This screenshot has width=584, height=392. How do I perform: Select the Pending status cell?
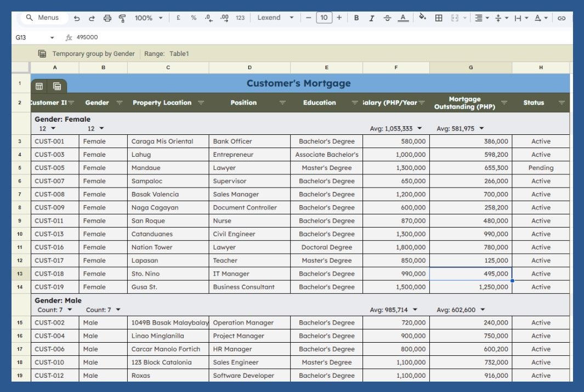pyautogui.click(x=541, y=168)
